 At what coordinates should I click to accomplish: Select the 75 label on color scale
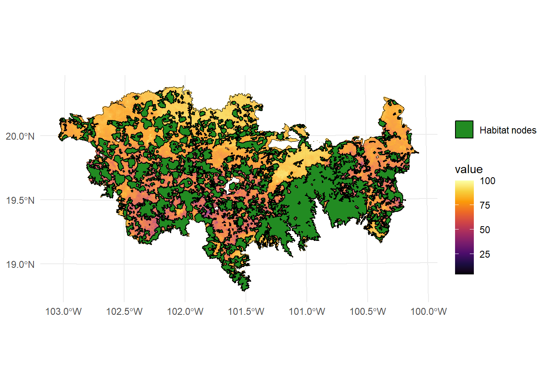coord(485,205)
